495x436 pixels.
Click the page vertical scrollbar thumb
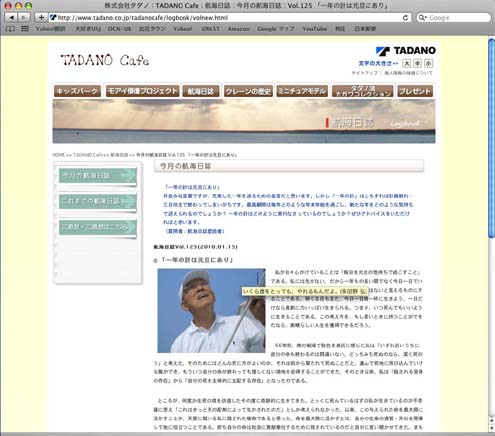(491, 138)
